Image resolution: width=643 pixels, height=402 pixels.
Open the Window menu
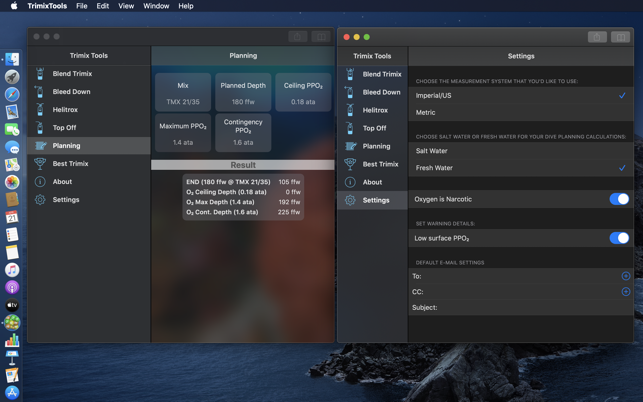(x=156, y=6)
